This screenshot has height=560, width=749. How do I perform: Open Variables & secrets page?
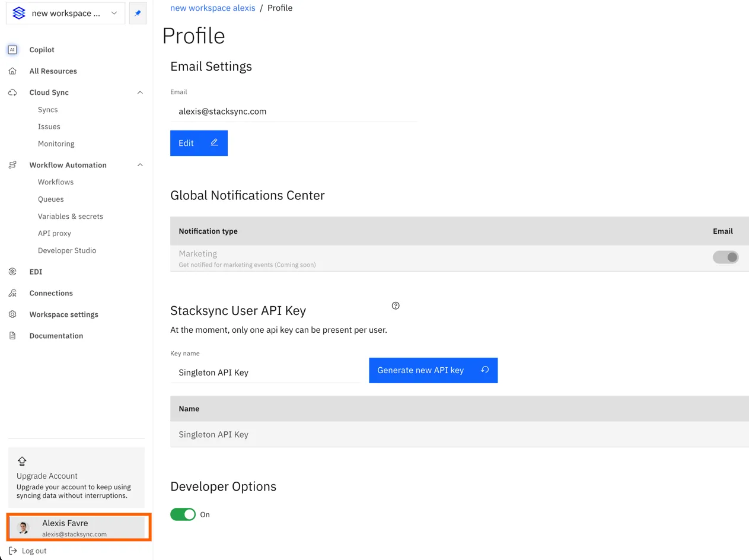coord(71,217)
